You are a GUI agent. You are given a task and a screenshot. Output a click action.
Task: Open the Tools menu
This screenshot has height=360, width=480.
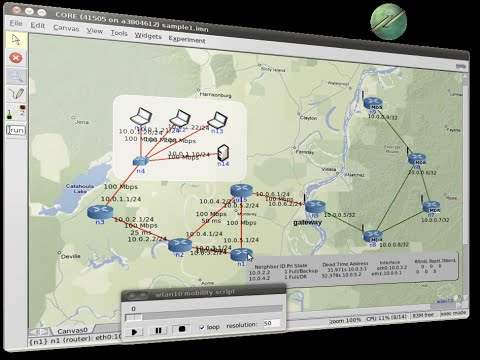pyautogui.click(x=119, y=33)
